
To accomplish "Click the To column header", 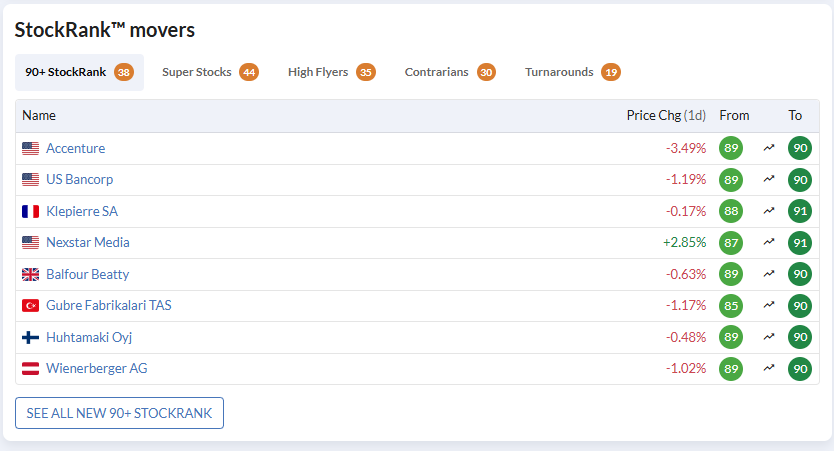I will pyautogui.click(x=795, y=115).
